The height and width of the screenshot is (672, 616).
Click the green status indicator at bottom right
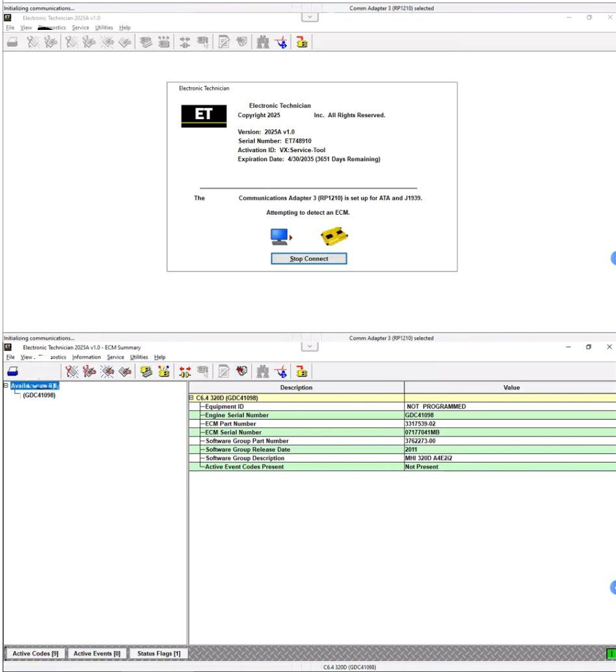(x=611, y=653)
